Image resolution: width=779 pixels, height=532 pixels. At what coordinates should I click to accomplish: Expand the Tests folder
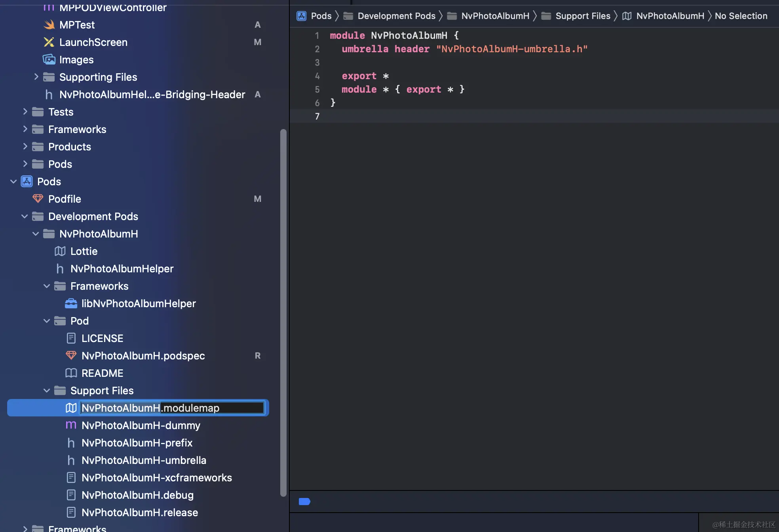25,112
